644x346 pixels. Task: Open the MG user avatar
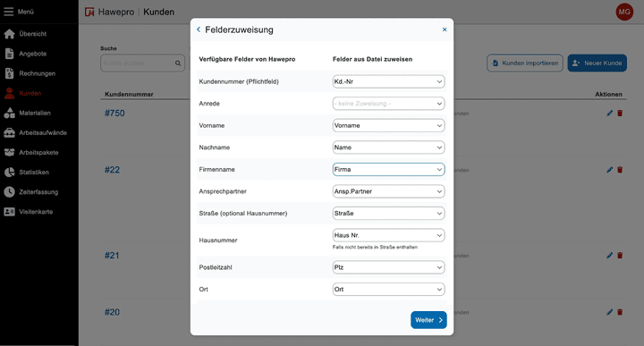(x=624, y=12)
